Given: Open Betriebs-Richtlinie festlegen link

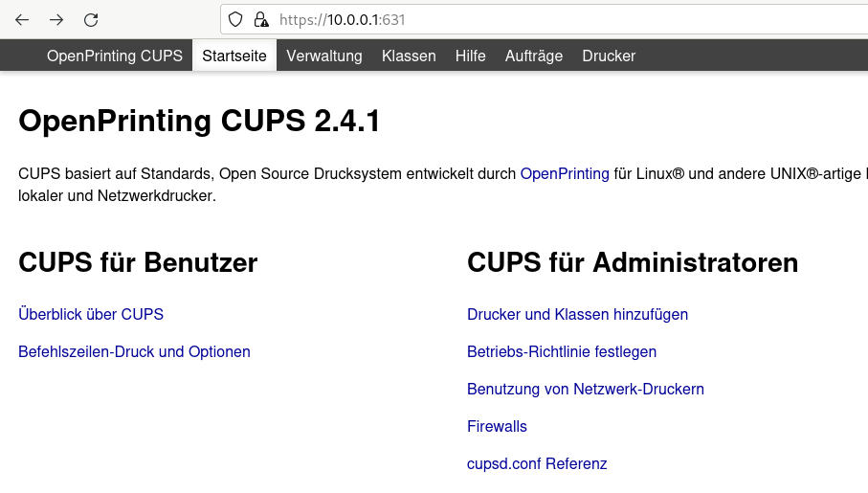Looking at the screenshot, I should (x=562, y=351).
